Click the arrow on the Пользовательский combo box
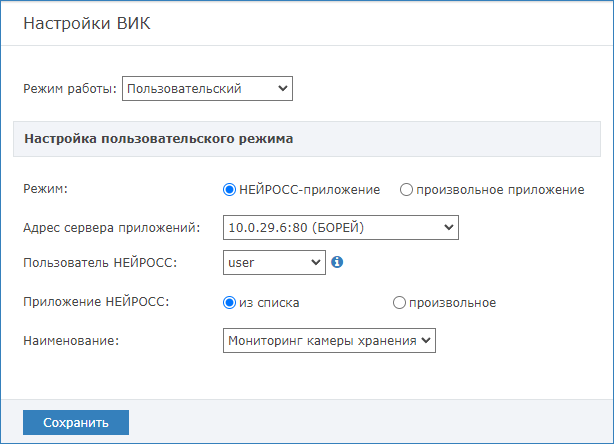Screen dimensions: 614x444 coord(283,89)
